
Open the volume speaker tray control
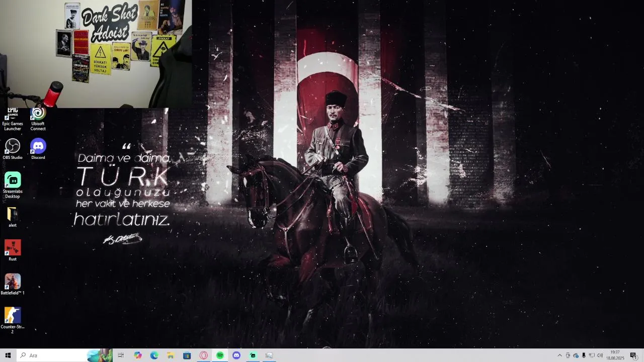600,355
